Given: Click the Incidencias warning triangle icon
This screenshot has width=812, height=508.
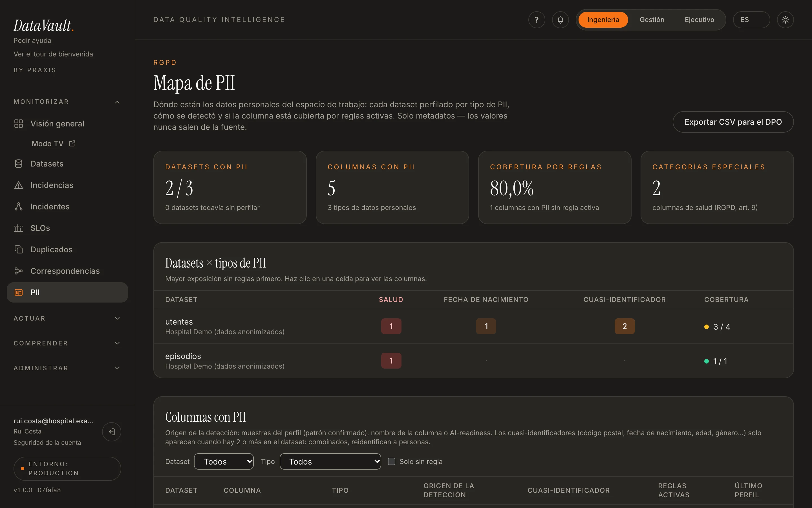Looking at the screenshot, I should (18, 185).
